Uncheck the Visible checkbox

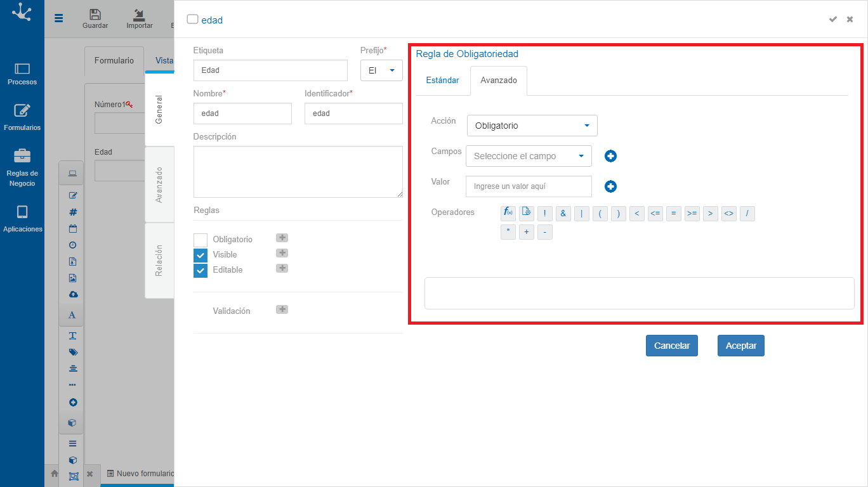pyautogui.click(x=201, y=255)
